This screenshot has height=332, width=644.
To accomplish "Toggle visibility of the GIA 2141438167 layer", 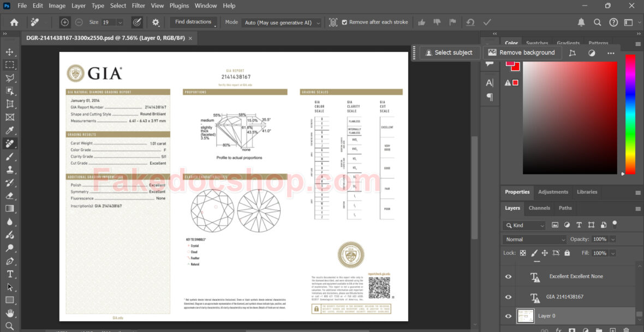I will pyautogui.click(x=508, y=297).
